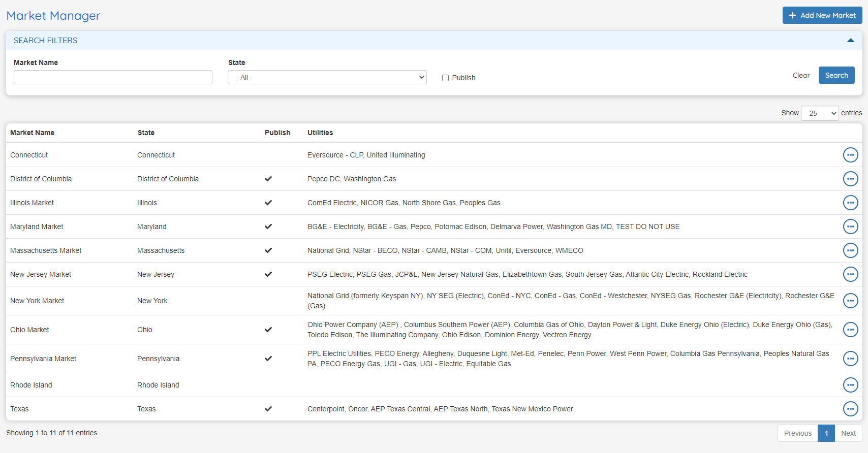Click publish checkmark for Massachusetts Market
868x453 pixels.
(268, 250)
